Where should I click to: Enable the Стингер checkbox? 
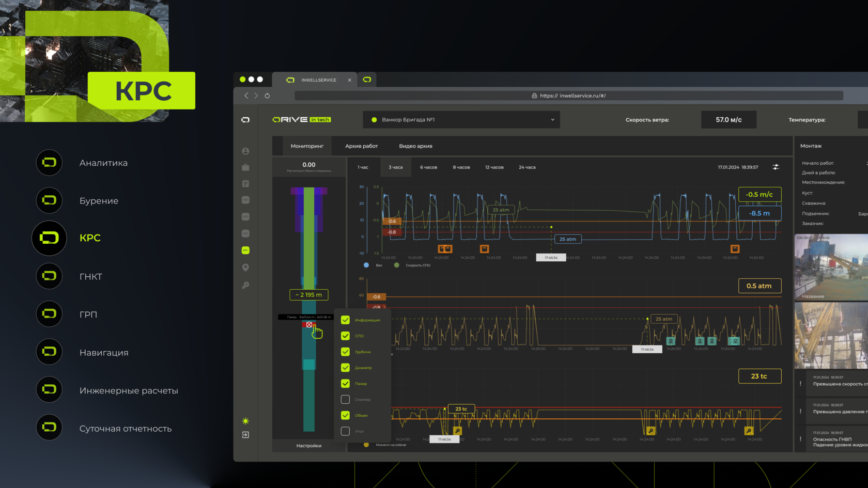point(345,399)
